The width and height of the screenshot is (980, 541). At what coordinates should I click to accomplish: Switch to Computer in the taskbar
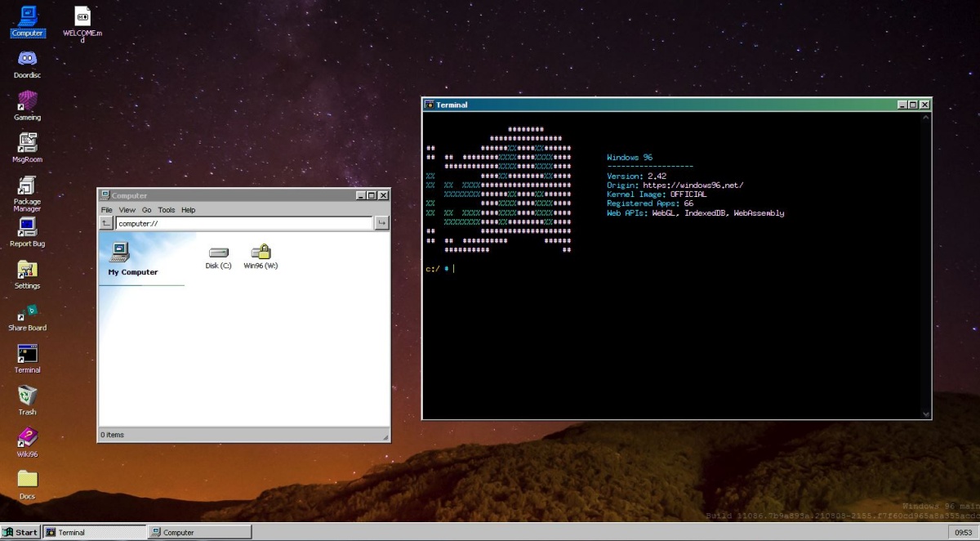point(199,532)
